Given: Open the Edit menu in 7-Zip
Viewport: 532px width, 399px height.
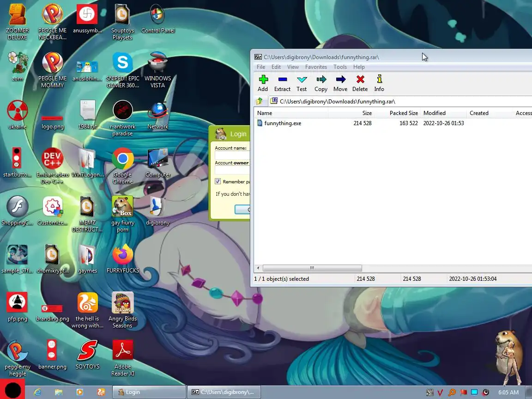Looking at the screenshot, I should pos(276,67).
